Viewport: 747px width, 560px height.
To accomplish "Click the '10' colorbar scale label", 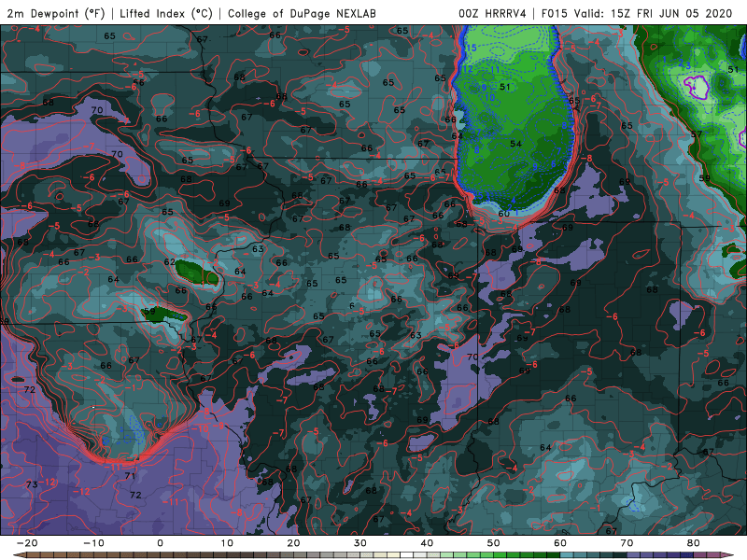I will (227, 543).
